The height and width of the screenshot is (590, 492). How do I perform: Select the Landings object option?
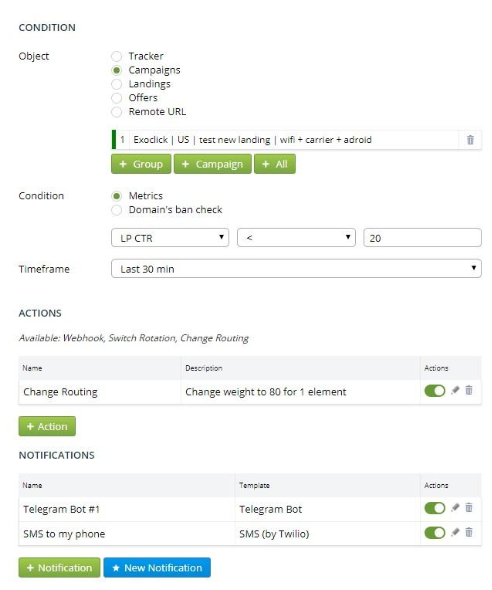(117, 84)
